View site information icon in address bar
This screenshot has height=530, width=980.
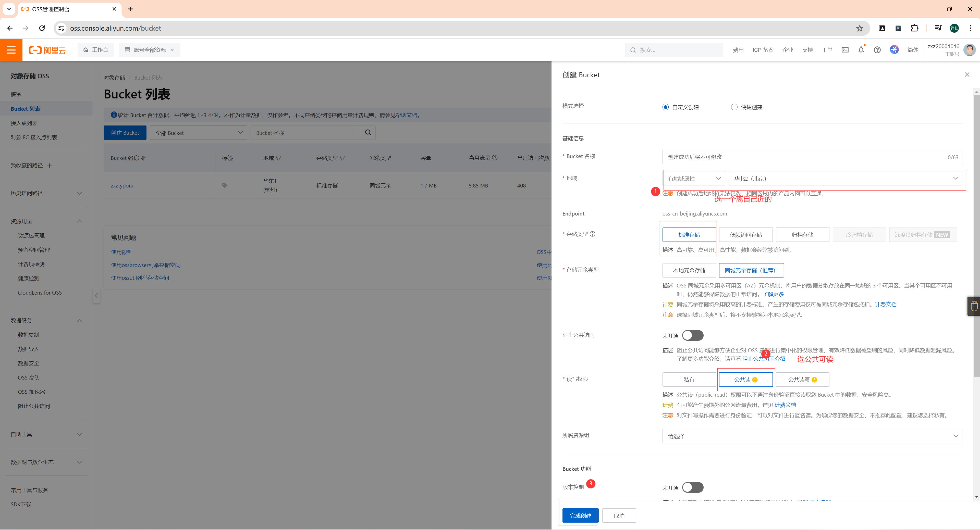coord(61,28)
